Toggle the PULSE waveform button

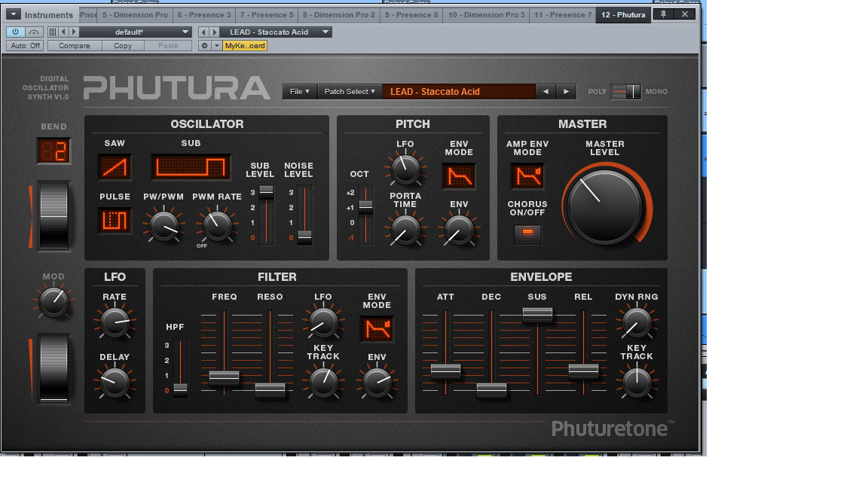115,220
